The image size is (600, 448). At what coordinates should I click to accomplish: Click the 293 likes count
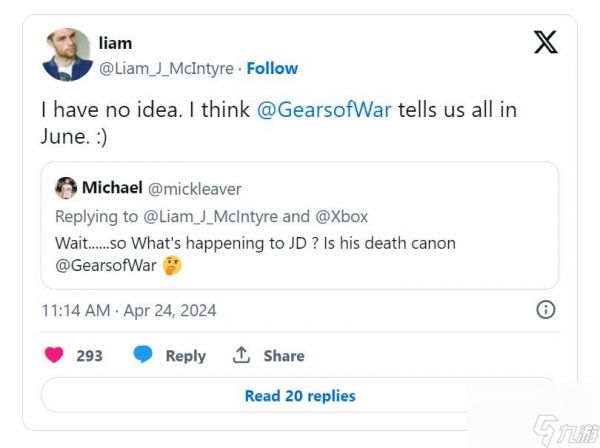pyautogui.click(x=89, y=355)
